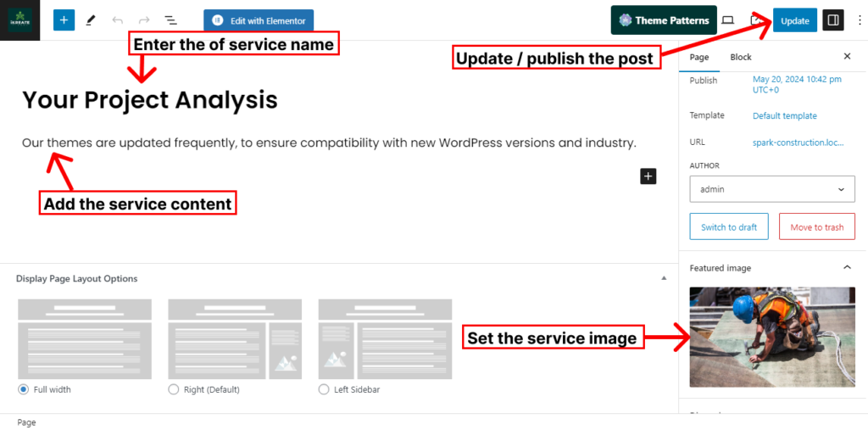Screen dimensions: 868x430
Task: Click the black add block button in content
Action: 648,176
